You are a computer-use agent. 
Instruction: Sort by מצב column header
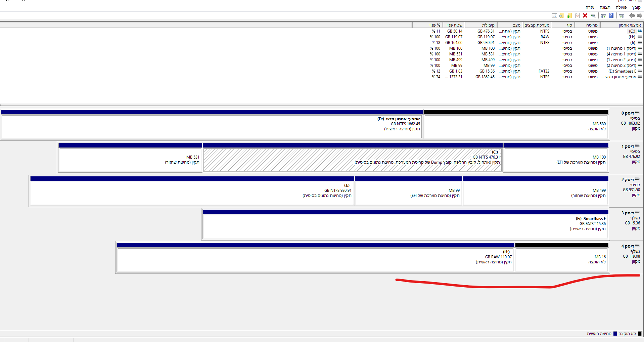510,25
